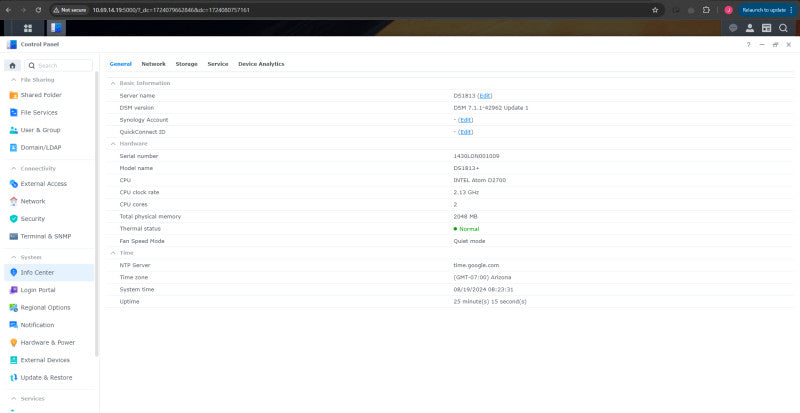Click Relaunch to update button
The height and width of the screenshot is (413, 800).
[767, 10]
